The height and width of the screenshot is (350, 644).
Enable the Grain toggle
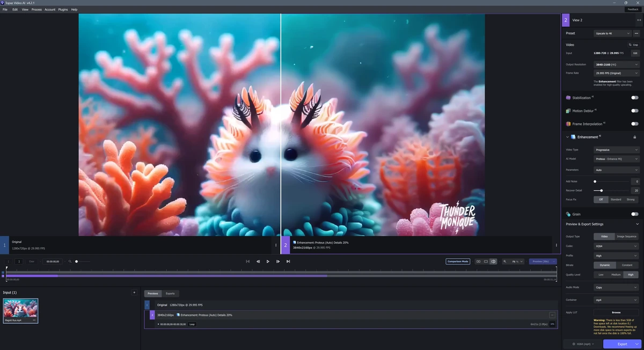coord(635,214)
